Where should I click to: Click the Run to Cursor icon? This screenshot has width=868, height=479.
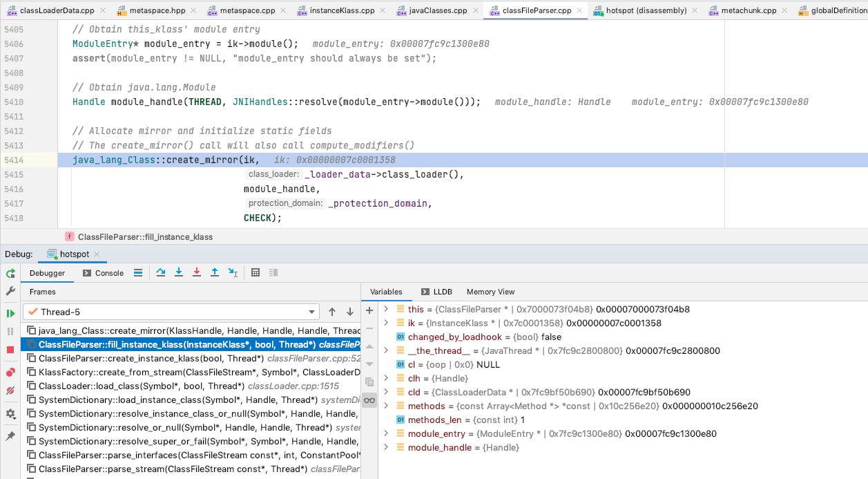pos(231,272)
